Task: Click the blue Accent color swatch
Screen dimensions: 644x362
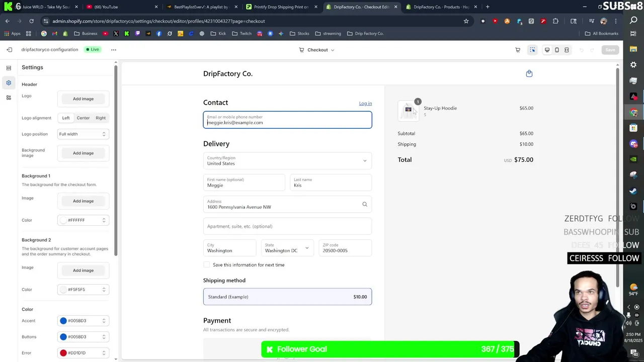Action: [x=63, y=321]
